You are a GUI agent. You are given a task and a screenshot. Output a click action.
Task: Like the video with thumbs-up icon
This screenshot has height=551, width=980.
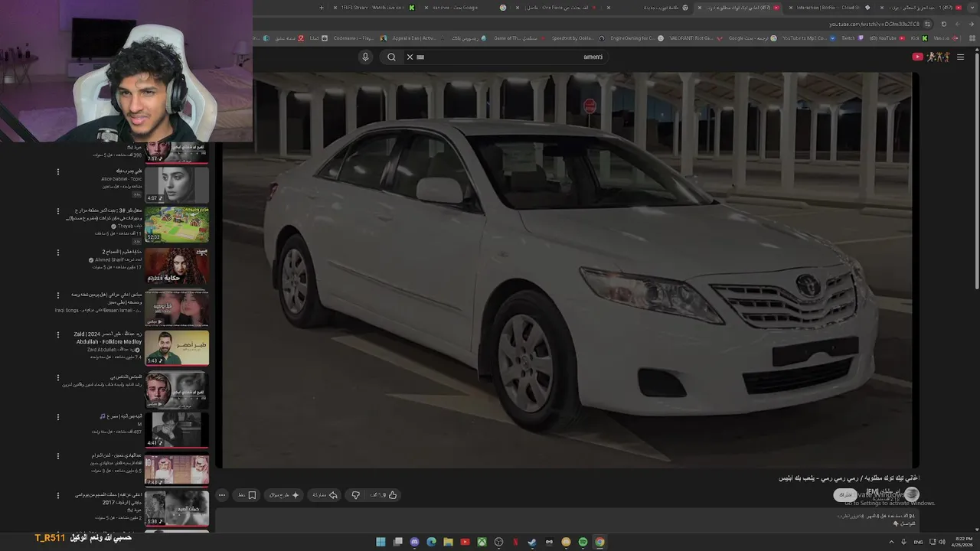[x=393, y=495]
